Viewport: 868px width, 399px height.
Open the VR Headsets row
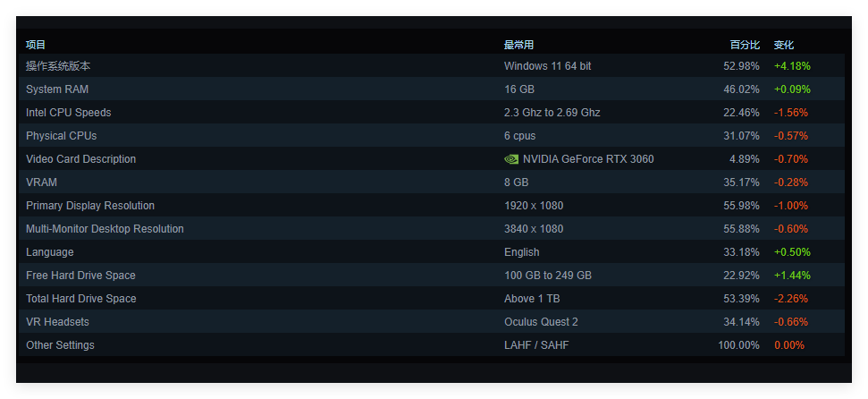(x=432, y=322)
